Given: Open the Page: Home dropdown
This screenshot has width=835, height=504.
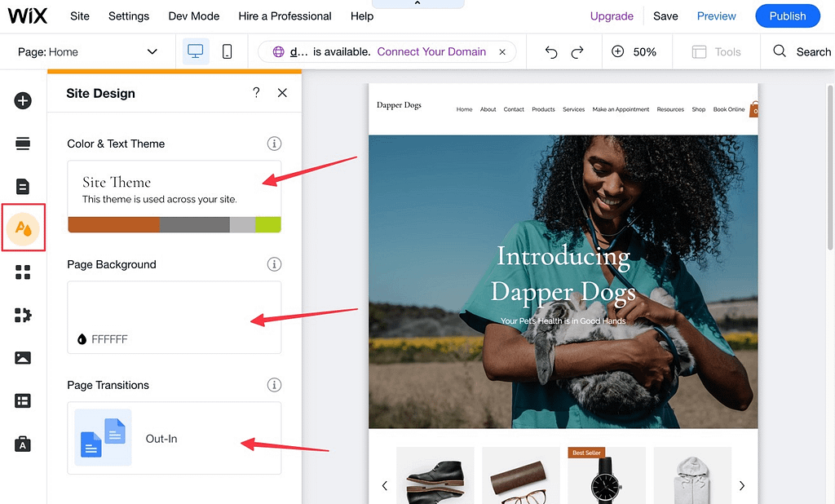Looking at the screenshot, I should pyautogui.click(x=88, y=51).
